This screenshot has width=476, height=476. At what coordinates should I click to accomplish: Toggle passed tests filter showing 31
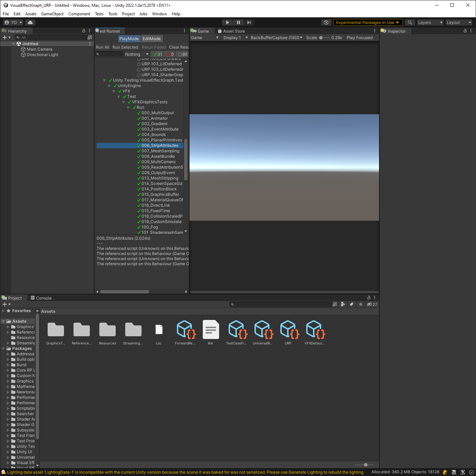tap(158, 54)
